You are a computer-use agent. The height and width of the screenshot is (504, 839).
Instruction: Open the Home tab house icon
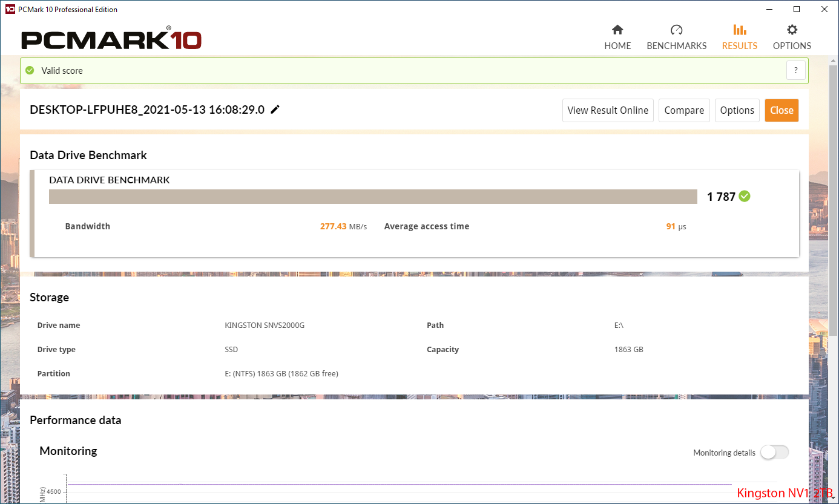(617, 30)
